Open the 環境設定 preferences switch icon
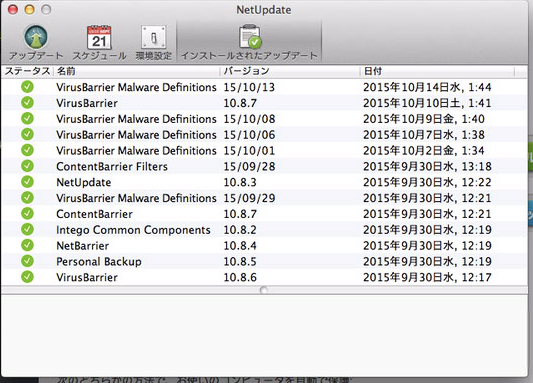The image size is (533, 383). [x=154, y=37]
